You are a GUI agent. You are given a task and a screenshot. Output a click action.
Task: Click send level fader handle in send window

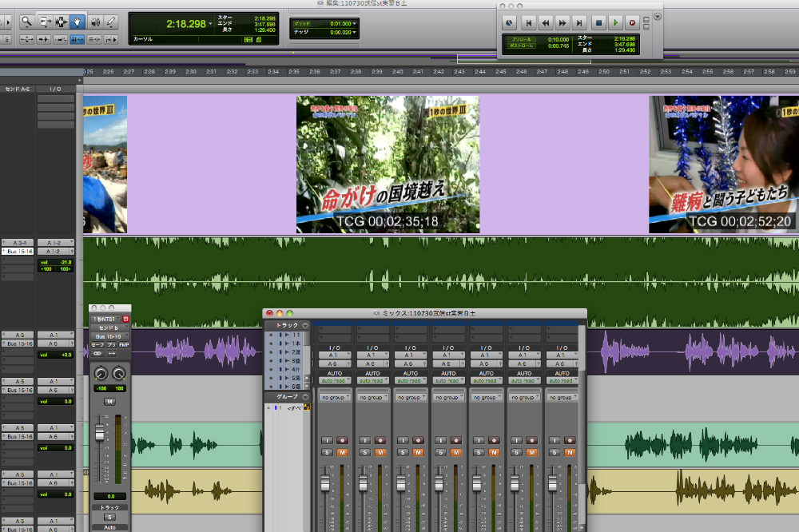pos(99,433)
